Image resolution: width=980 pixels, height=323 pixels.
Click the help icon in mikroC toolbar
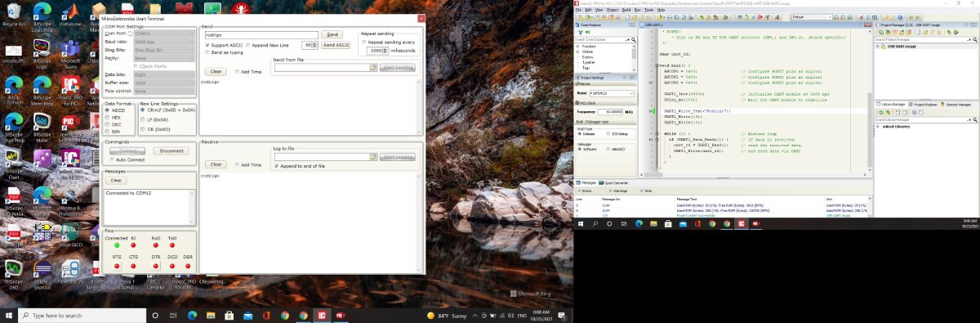tap(900, 17)
